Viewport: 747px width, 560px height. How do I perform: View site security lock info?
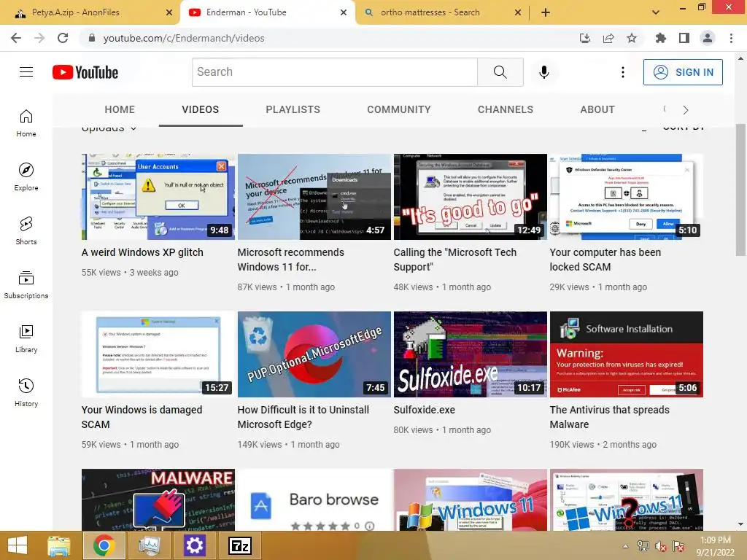(x=92, y=38)
